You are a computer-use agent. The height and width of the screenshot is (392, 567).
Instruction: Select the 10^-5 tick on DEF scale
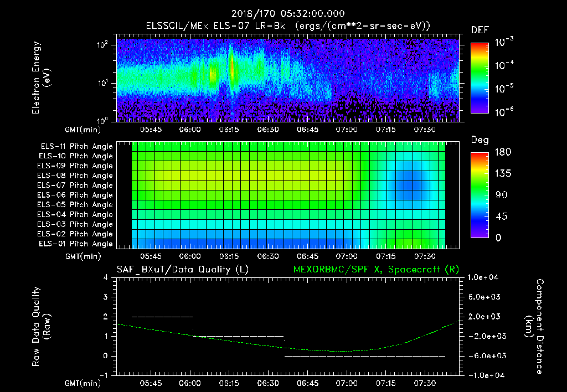click(504, 89)
